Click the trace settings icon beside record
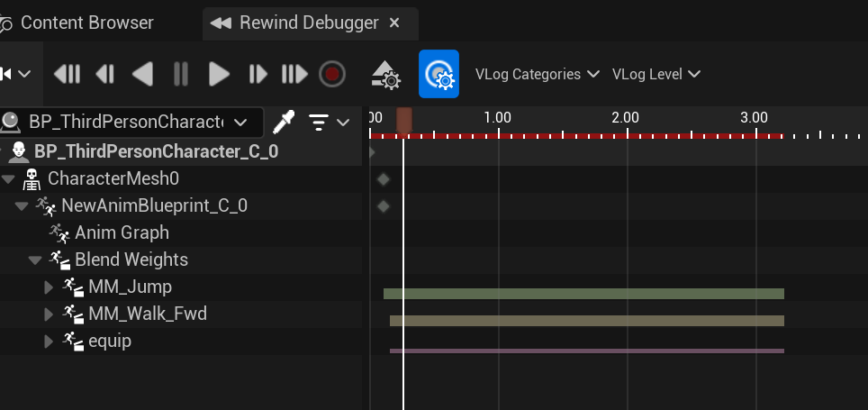Screen dimensions: 868x410 tap(386, 75)
